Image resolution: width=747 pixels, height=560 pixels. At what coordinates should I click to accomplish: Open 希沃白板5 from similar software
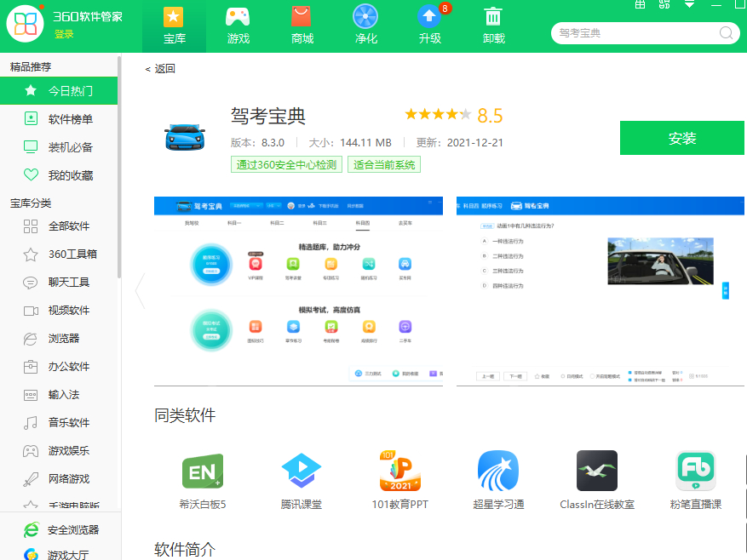[x=203, y=481]
